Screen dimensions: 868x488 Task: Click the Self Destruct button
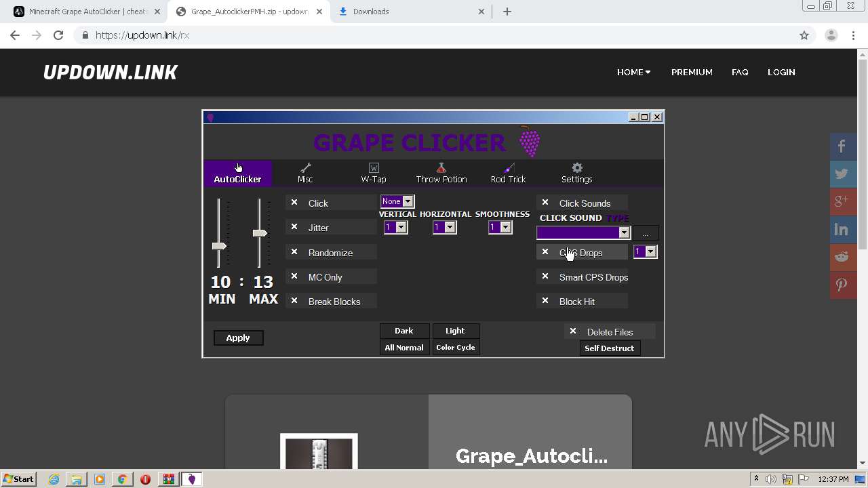(610, 348)
